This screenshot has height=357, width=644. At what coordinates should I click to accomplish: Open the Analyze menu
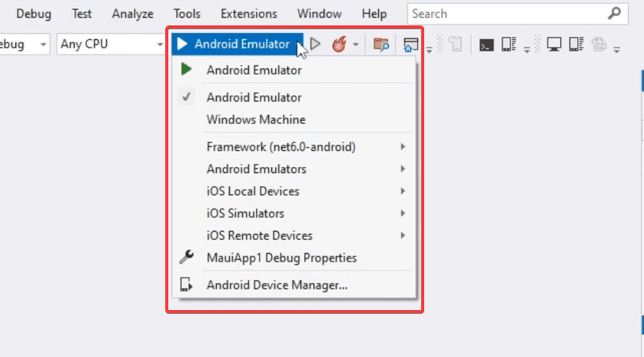click(133, 14)
